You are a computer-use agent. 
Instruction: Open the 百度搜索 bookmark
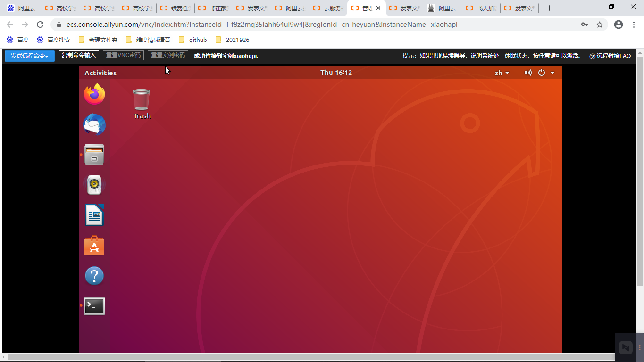(54, 40)
